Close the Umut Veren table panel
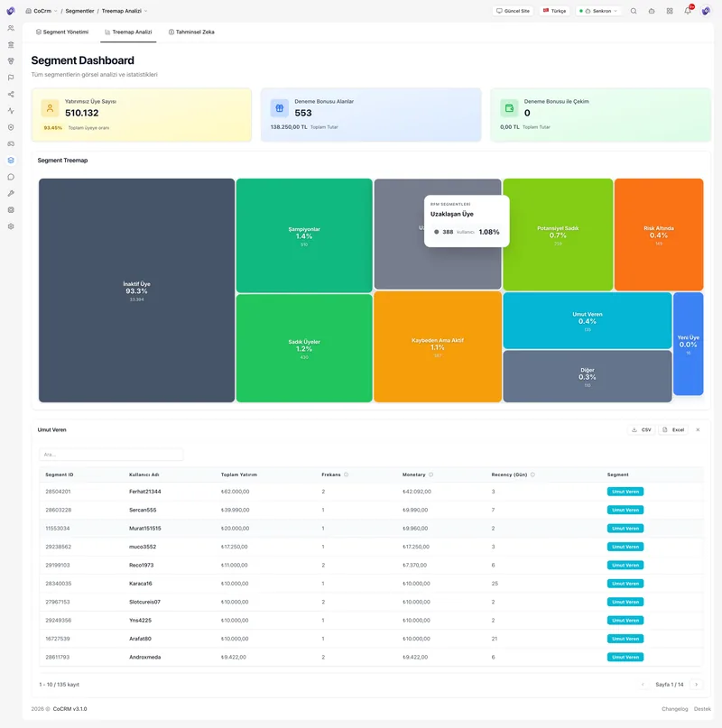This screenshot has width=722, height=728. pyautogui.click(x=698, y=430)
